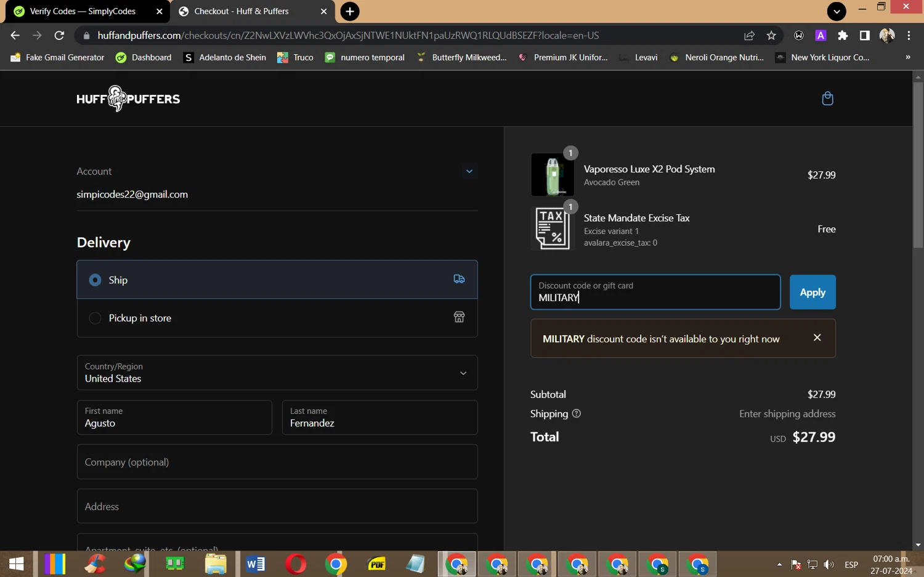Bookmark this page with the star icon
The height and width of the screenshot is (577, 924).
pos(771,36)
